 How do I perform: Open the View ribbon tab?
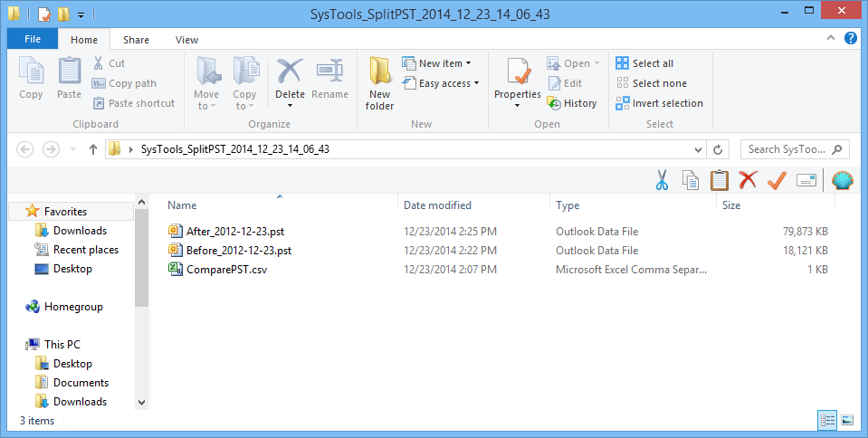click(x=186, y=40)
